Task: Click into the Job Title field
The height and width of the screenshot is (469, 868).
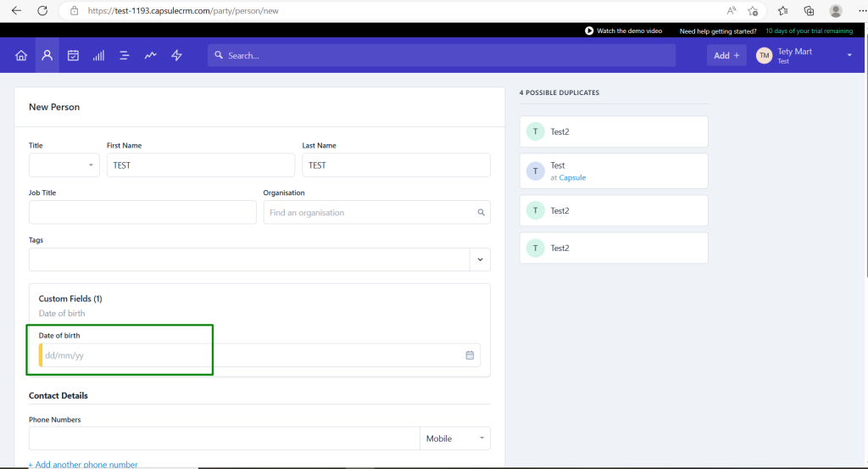Action: tap(142, 213)
